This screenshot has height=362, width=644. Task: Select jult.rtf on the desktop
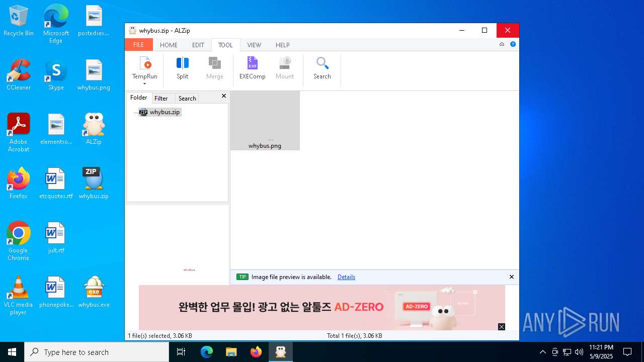click(x=56, y=238)
